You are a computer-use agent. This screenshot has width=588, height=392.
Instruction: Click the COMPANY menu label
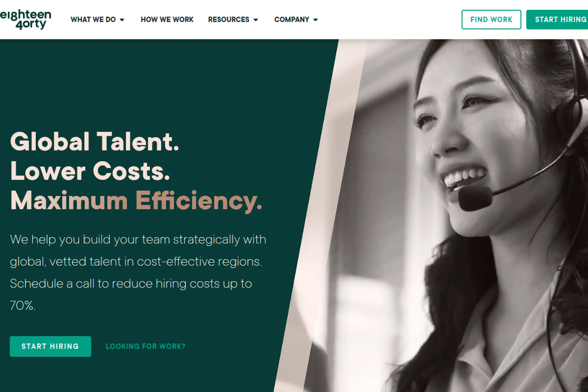click(x=292, y=20)
